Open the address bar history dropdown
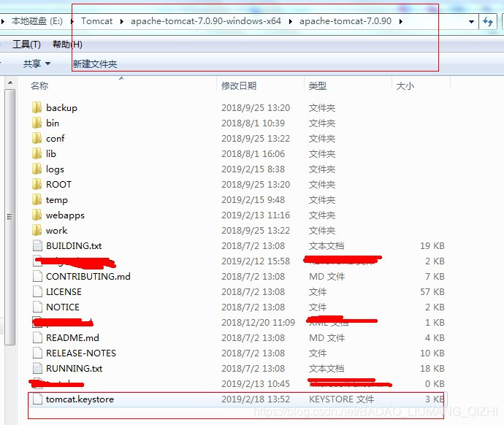 (471, 21)
